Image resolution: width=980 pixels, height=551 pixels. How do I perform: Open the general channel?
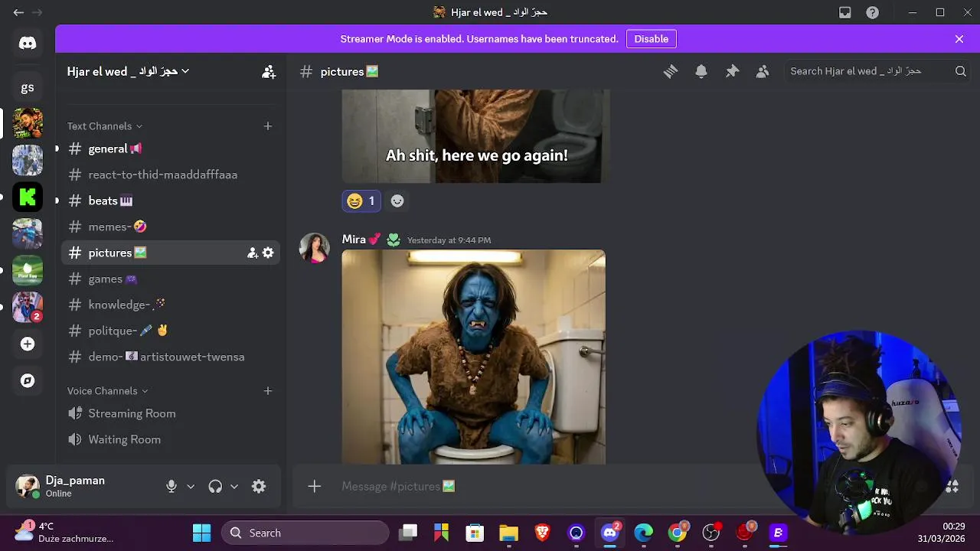(171, 148)
